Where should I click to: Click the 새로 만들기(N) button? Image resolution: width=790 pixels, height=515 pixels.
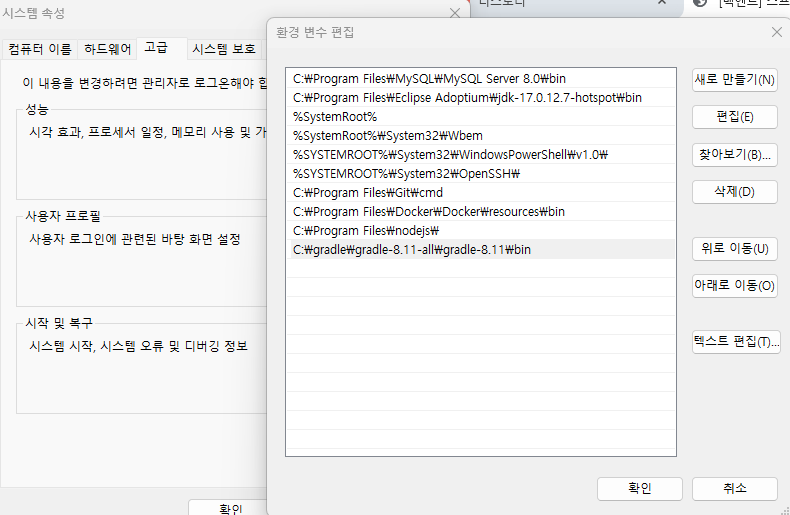[x=735, y=80]
